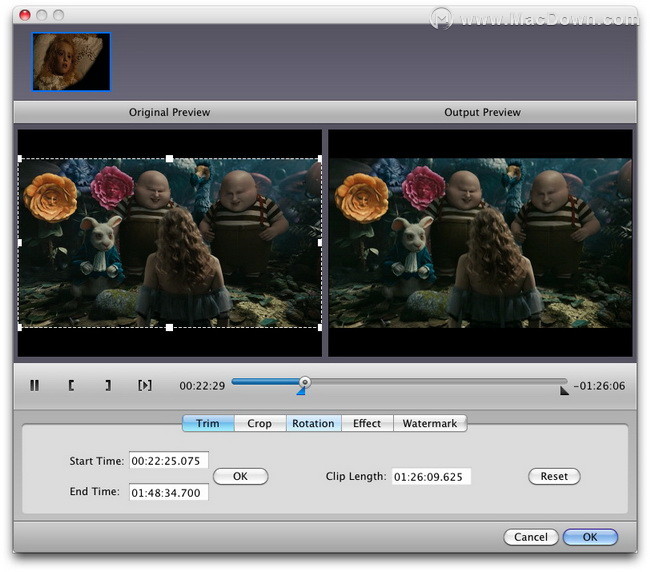650x572 pixels.
Task: Close the window with the red button
Action: click(x=25, y=15)
